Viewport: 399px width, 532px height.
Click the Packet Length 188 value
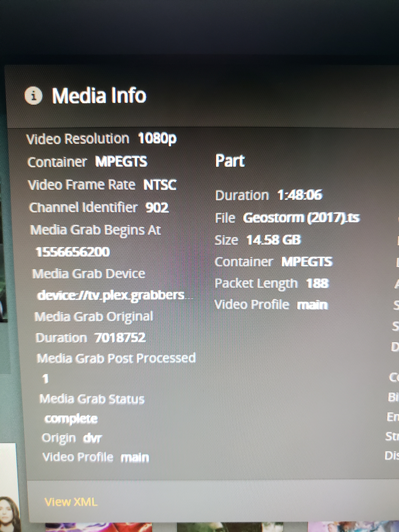coord(317,283)
